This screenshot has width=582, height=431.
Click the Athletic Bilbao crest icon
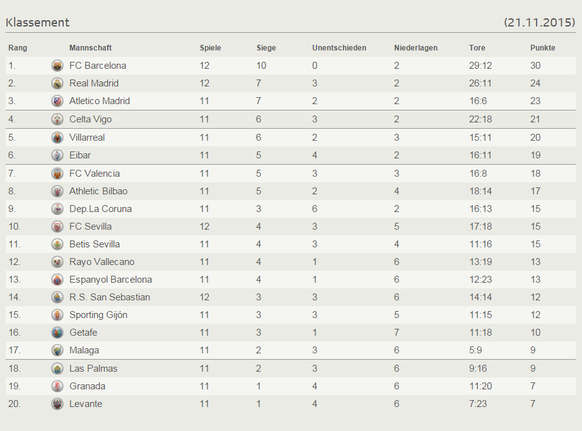(57, 191)
